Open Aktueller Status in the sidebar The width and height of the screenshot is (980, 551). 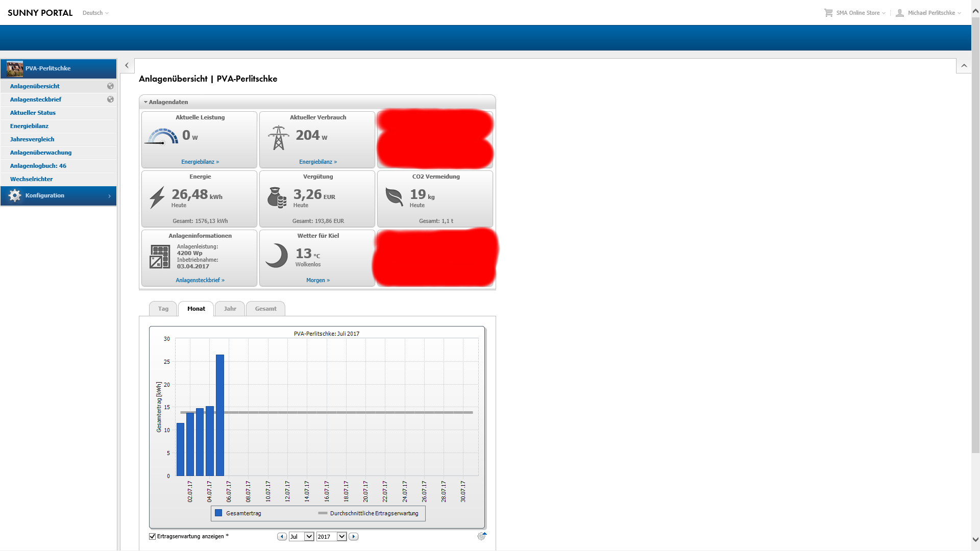(x=33, y=113)
